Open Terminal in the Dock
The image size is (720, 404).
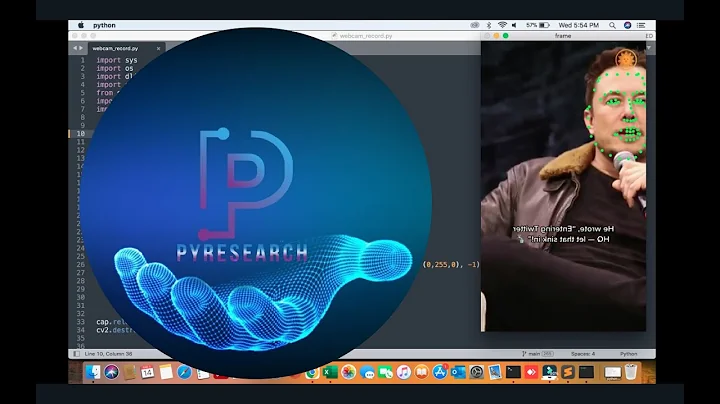click(x=513, y=372)
